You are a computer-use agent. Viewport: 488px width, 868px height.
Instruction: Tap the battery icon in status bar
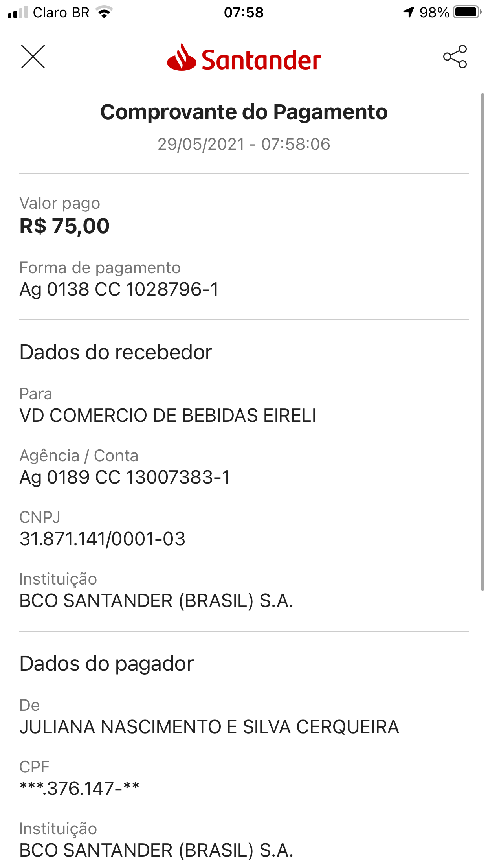(467, 12)
